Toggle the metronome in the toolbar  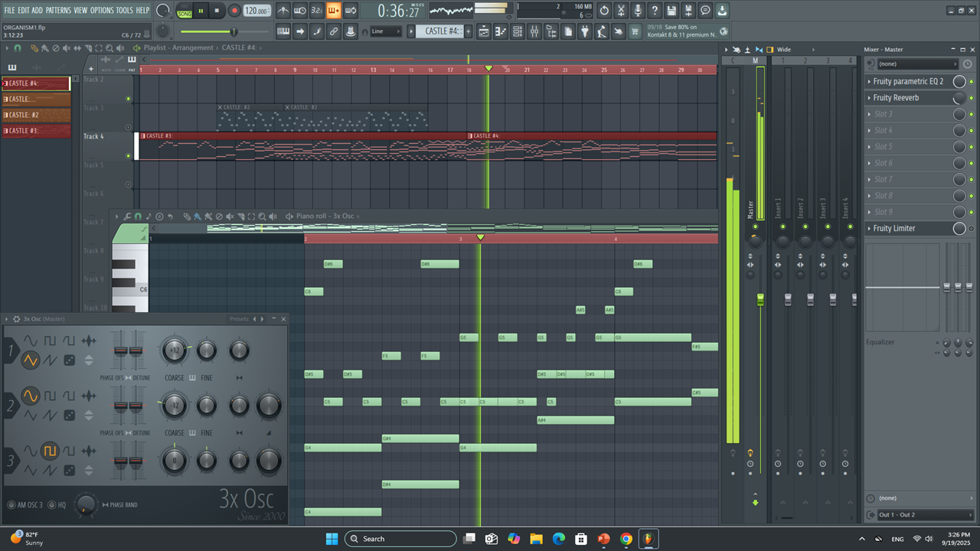click(283, 11)
